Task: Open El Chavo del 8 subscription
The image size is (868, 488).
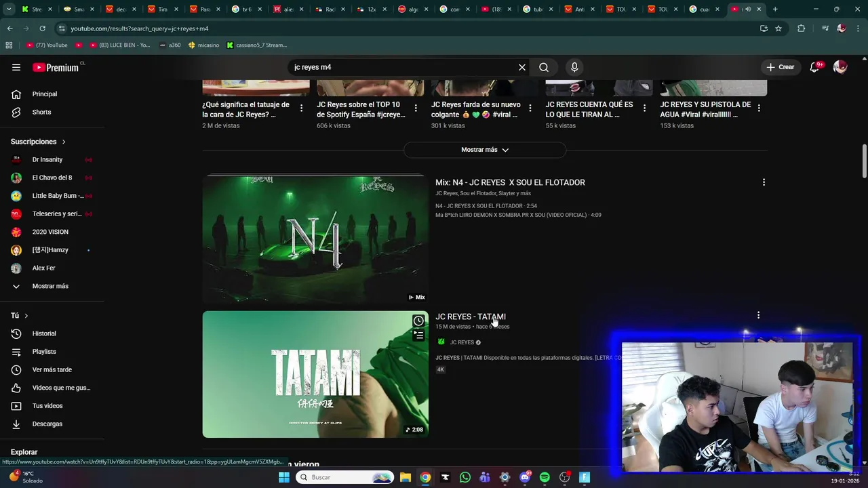Action: [x=52, y=178]
